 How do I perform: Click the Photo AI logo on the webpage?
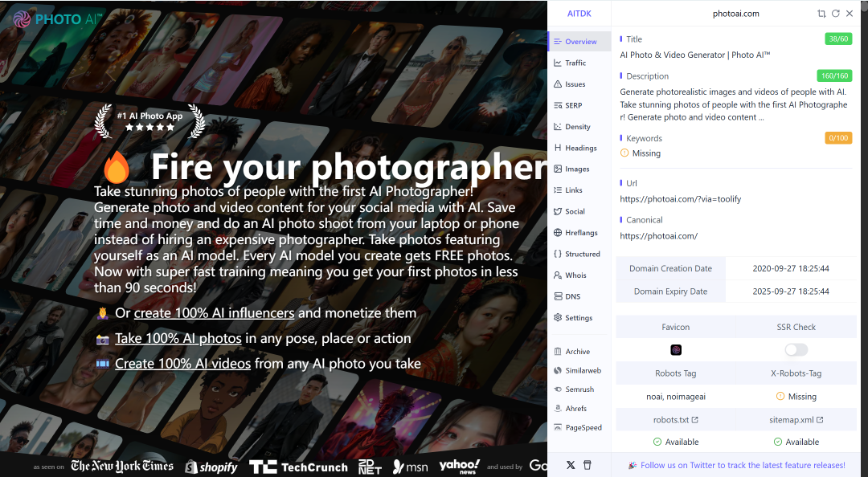pyautogui.click(x=57, y=19)
